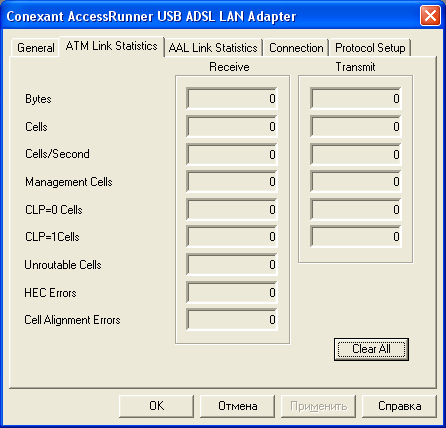Go to the Connection tab
This screenshot has height=428, width=446.
tap(296, 48)
